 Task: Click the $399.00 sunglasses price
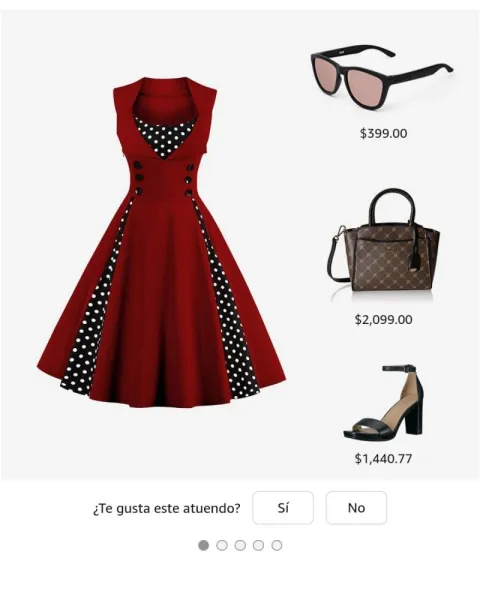coord(384,134)
